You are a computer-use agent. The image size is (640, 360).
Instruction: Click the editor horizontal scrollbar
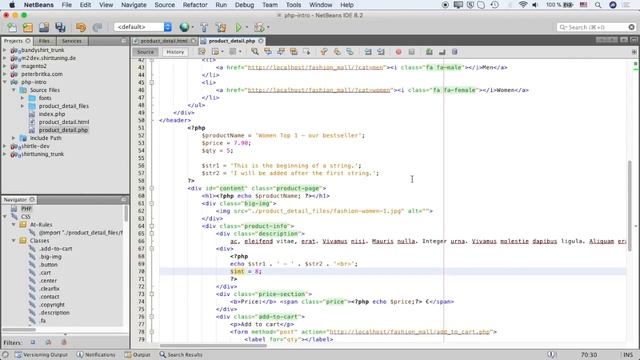(x=213, y=346)
